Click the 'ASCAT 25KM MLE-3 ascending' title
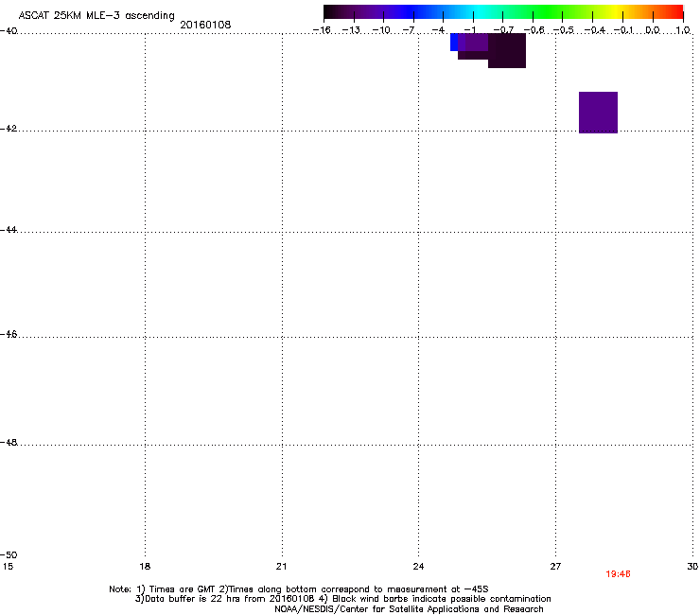Image resolution: width=700 pixels, height=615 pixels. [x=96, y=16]
